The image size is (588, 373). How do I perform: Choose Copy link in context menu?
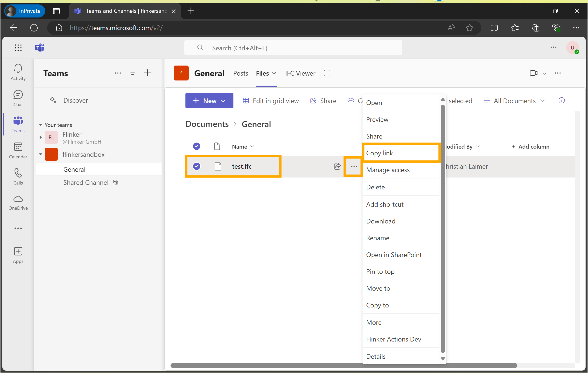coord(401,153)
